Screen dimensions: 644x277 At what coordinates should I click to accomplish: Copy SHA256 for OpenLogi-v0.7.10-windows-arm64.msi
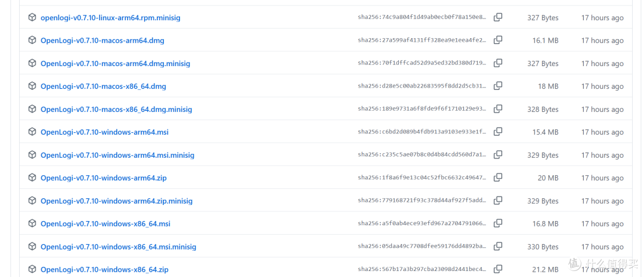pyautogui.click(x=498, y=132)
